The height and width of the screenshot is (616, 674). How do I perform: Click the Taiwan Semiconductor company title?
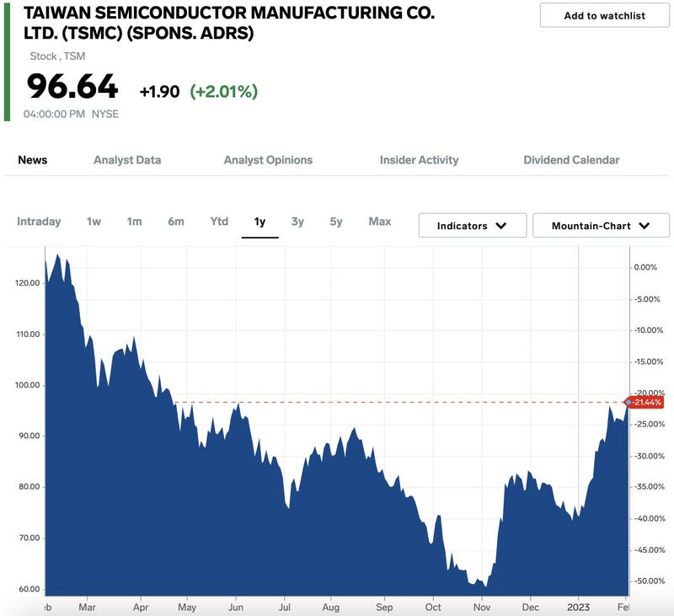pyautogui.click(x=228, y=23)
